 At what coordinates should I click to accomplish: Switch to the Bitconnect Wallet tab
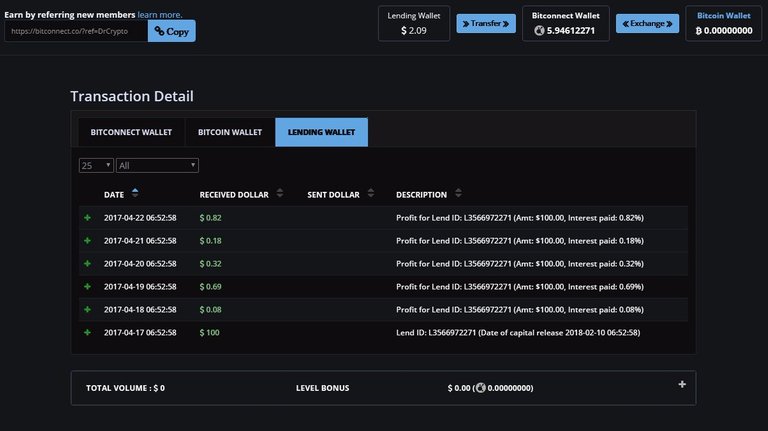tap(131, 132)
